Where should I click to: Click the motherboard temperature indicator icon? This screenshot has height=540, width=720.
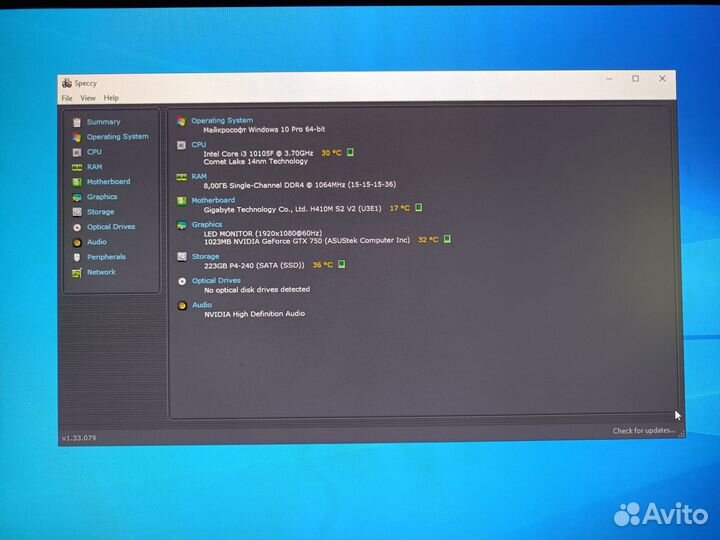click(x=418, y=208)
